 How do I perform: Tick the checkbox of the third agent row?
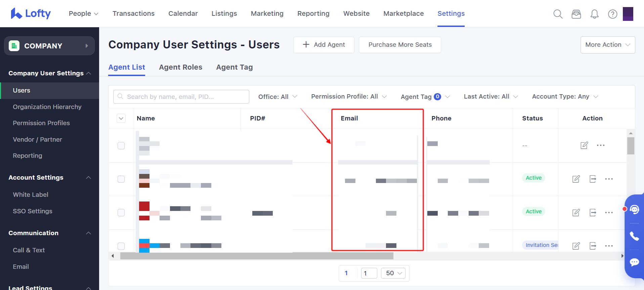click(x=121, y=213)
